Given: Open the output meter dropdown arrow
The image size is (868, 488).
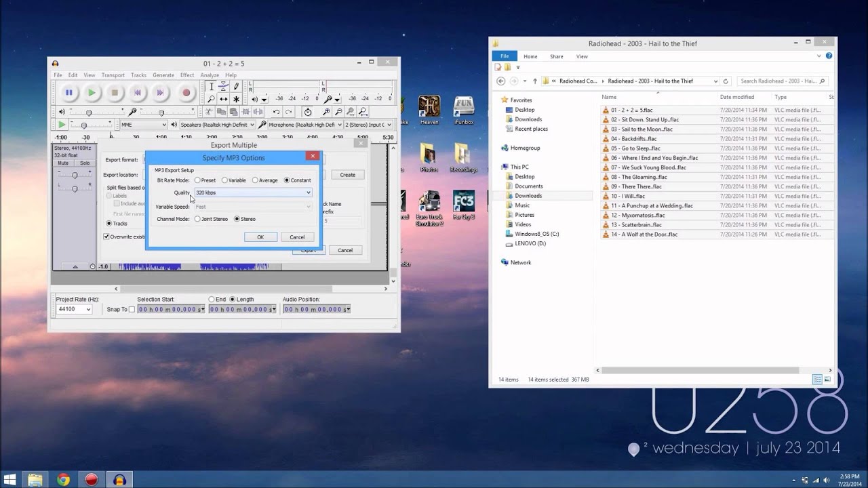Looking at the screenshot, I should click(264, 100).
